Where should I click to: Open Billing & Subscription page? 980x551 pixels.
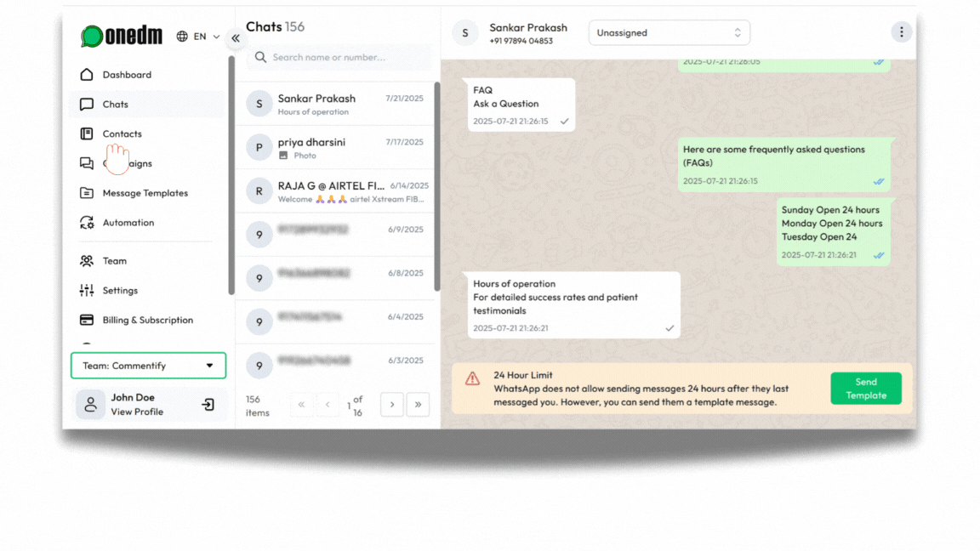click(147, 320)
